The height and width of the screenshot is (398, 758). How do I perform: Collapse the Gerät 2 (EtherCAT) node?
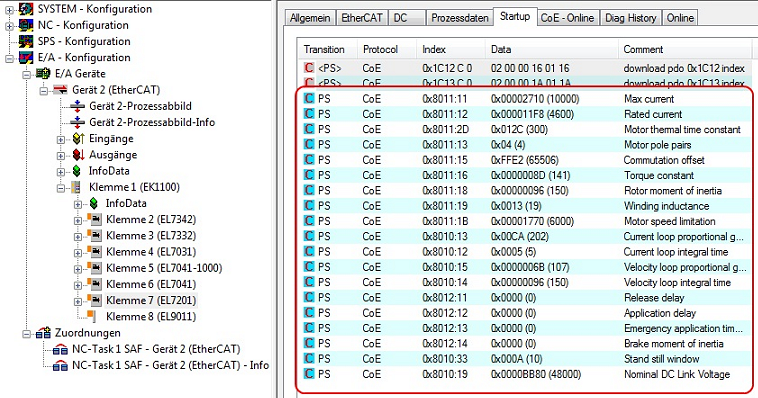click(44, 90)
